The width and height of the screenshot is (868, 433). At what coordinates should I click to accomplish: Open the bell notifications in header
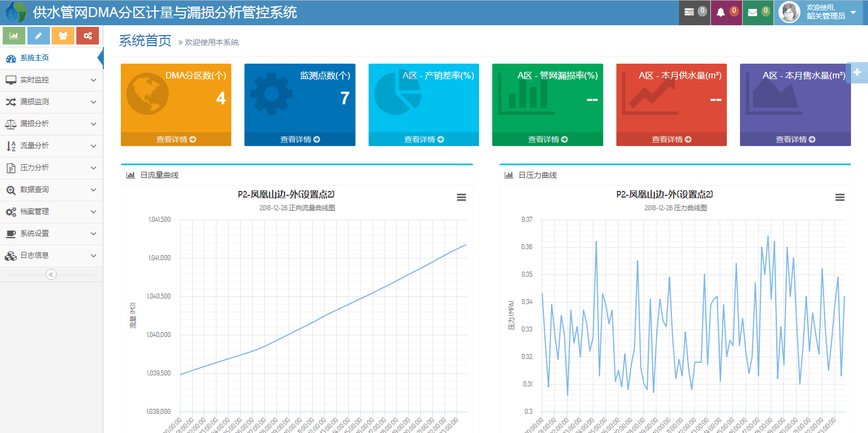click(x=721, y=12)
